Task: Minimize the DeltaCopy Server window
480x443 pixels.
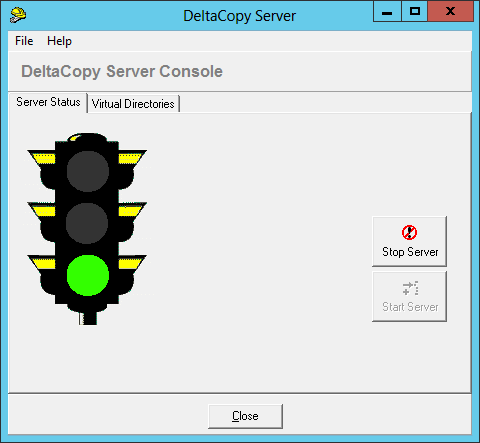Action: tap(387, 11)
